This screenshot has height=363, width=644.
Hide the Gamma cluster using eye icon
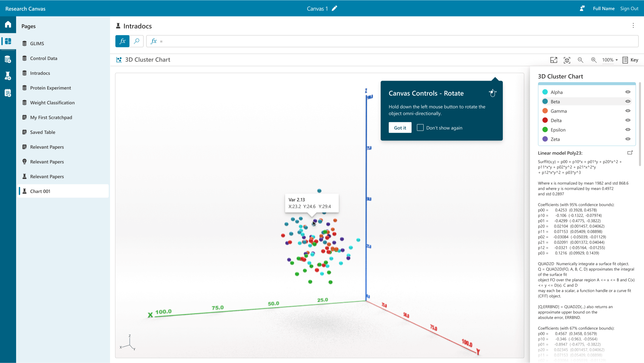pyautogui.click(x=628, y=111)
